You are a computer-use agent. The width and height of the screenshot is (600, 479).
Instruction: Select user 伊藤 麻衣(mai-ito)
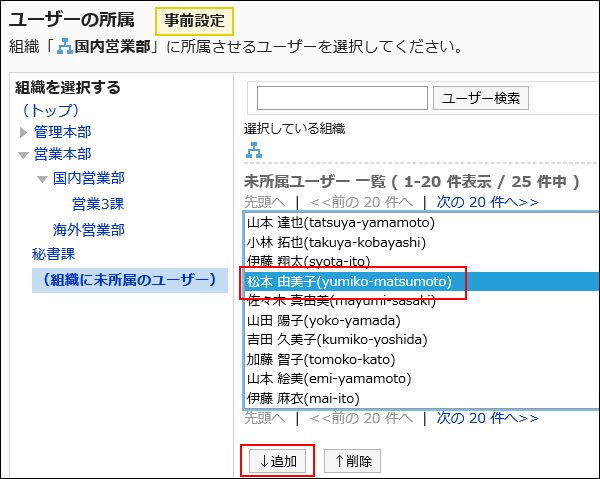(x=421, y=399)
